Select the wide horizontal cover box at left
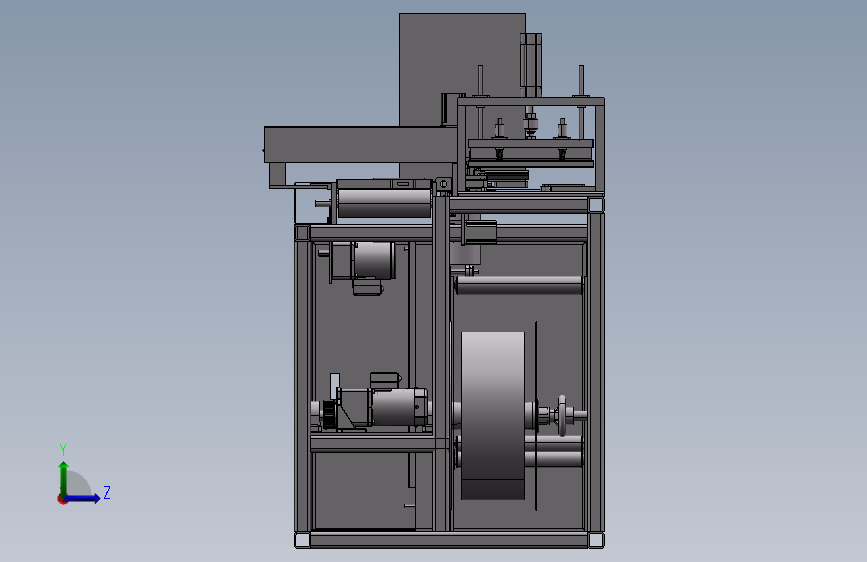This screenshot has height=562, width=867. (x=361, y=145)
